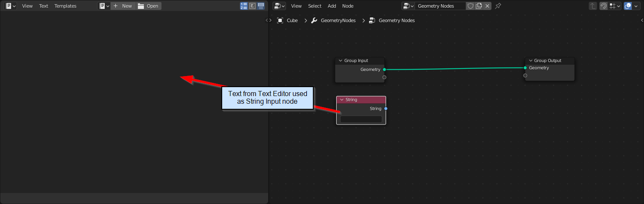Click the Group Input Geometry output socket

coord(384,69)
